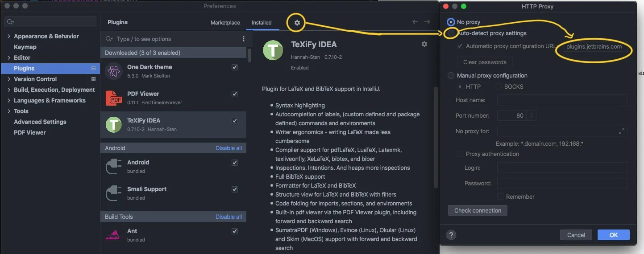Viewport: 644px width, 254px height.
Task: Uncheck the Smali Support plugin checkbox
Action: (235, 189)
